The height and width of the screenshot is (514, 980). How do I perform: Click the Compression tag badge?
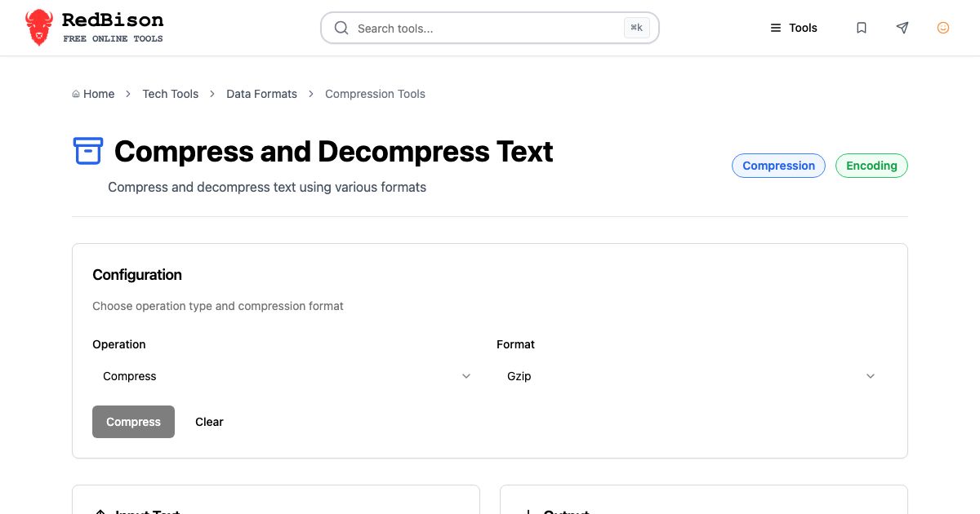778,166
